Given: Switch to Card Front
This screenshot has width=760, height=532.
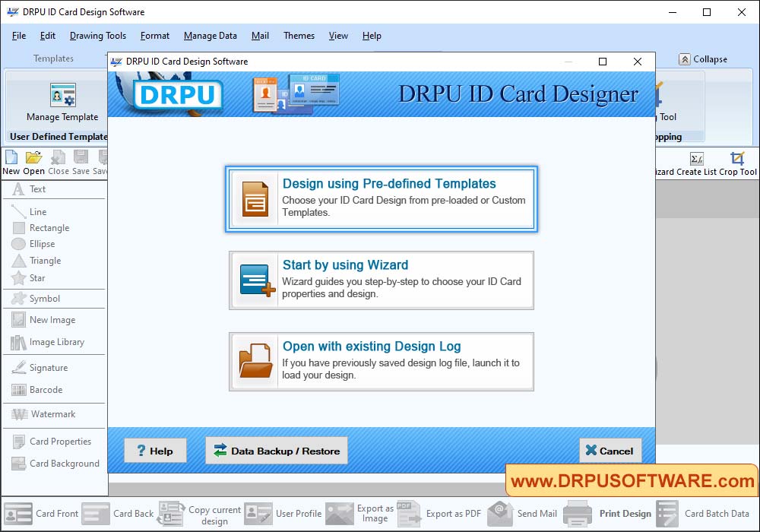Looking at the screenshot, I should tap(41, 514).
